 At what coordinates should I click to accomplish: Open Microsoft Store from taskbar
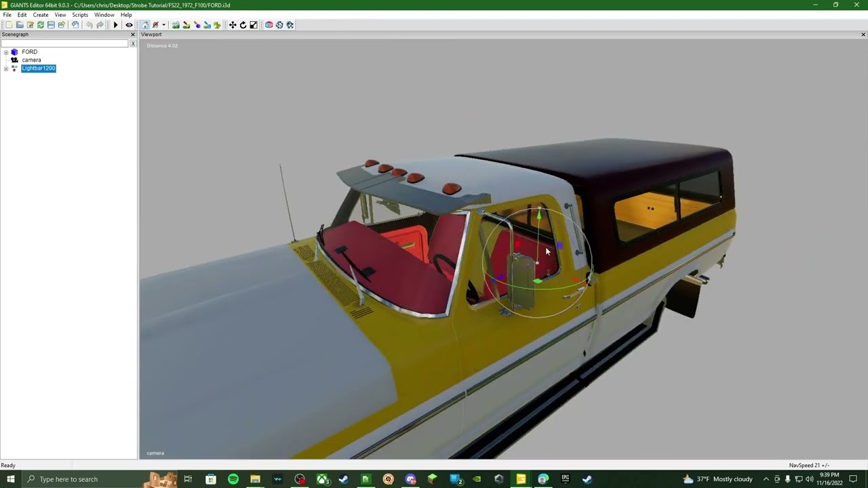211,479
